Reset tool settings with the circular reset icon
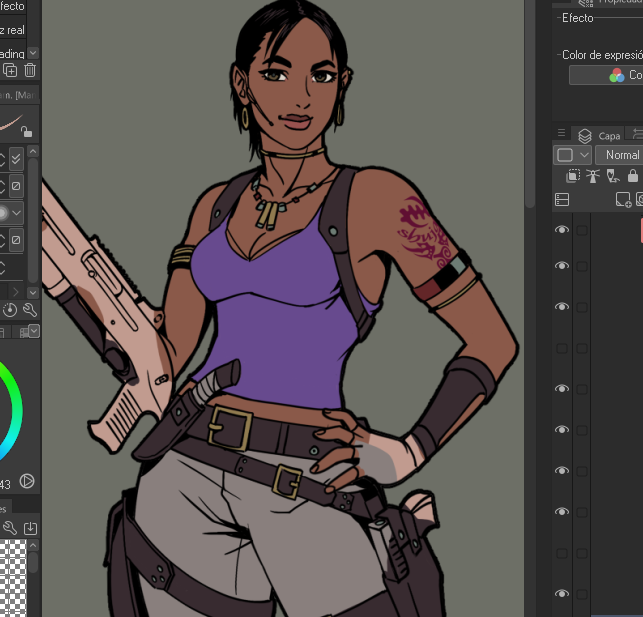Viewport: 643px width, 617px height. click(x=10, y=310)
